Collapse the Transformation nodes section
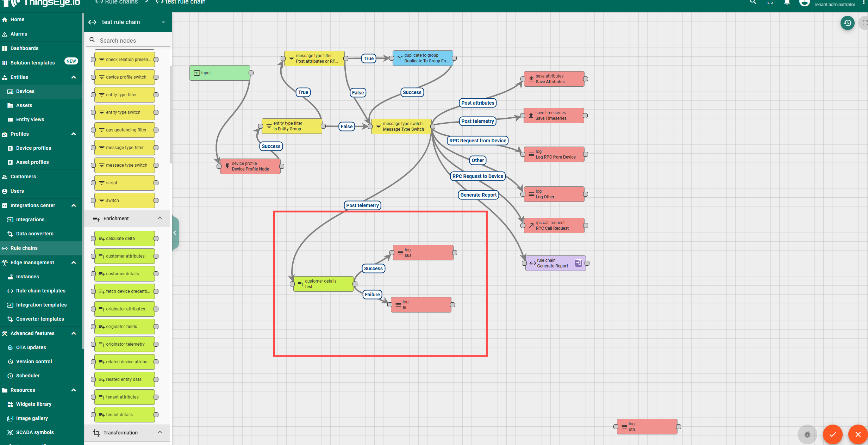Viewport: 868px width, 445px height. (160, 432)
